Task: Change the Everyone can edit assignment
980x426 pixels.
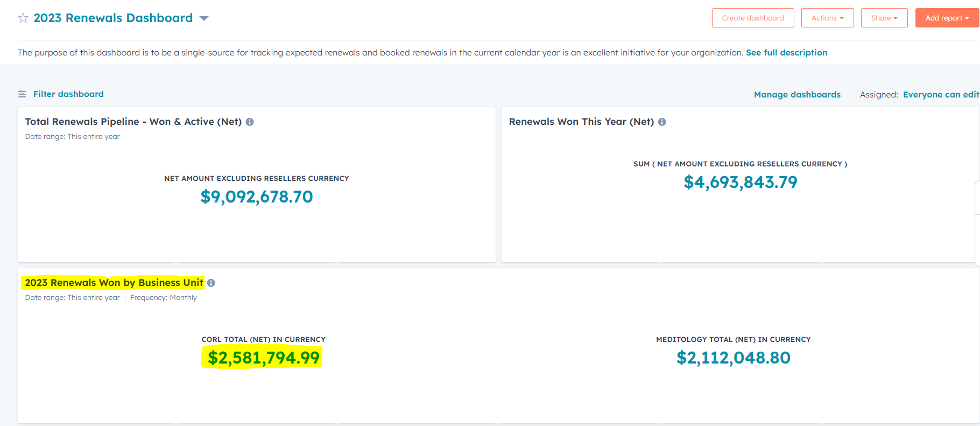Action: [x=941, y=94]
